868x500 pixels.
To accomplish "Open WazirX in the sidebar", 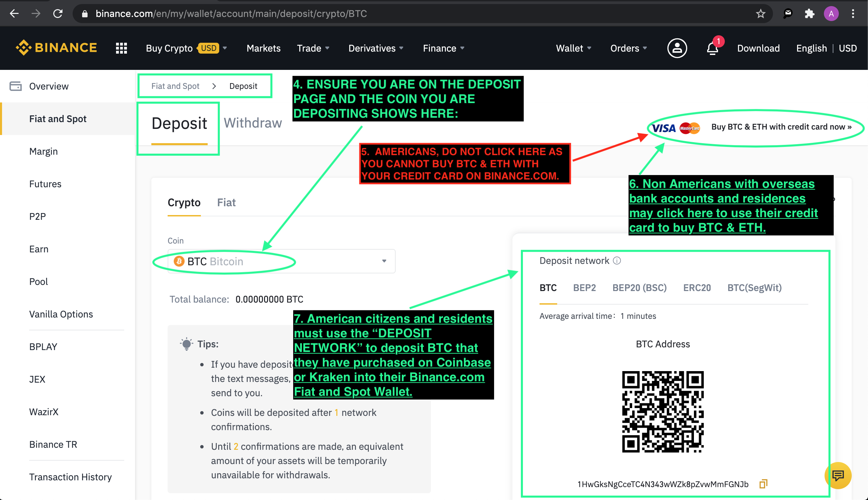I will (x=44, y=412).
